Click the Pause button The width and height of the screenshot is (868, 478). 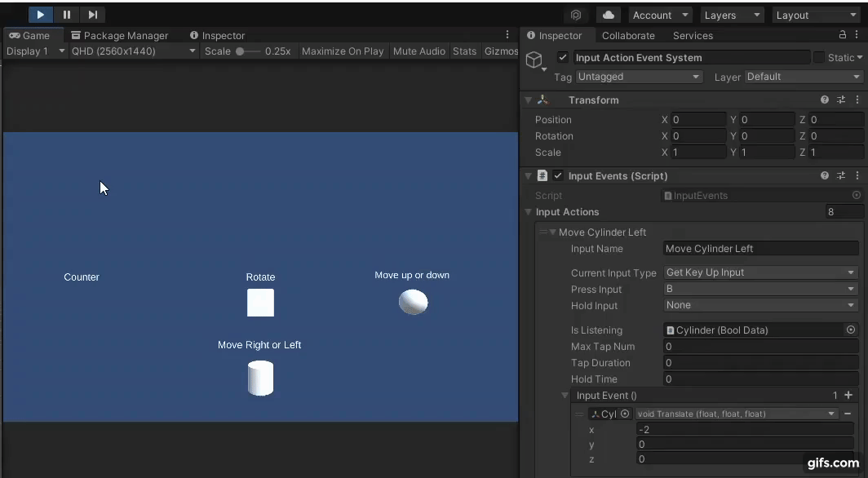click(x=67, y=15)
